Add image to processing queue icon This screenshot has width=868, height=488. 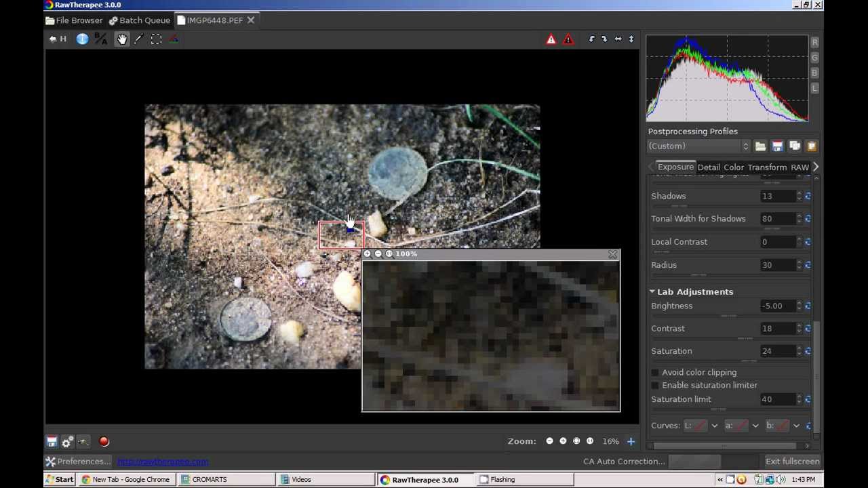[68, 442]
